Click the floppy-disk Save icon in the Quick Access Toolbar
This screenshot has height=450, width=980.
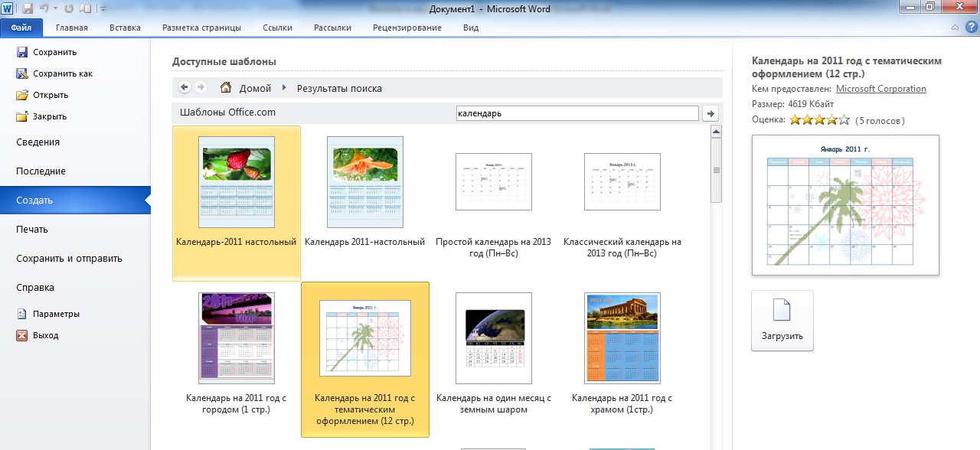[x=28, y=8]
